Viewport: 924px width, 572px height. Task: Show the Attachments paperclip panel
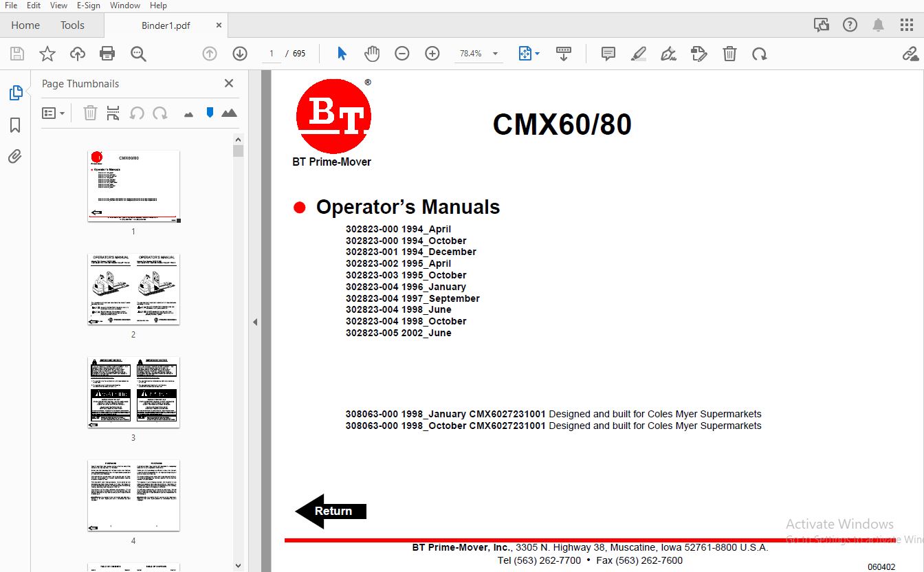coord(15,157)
